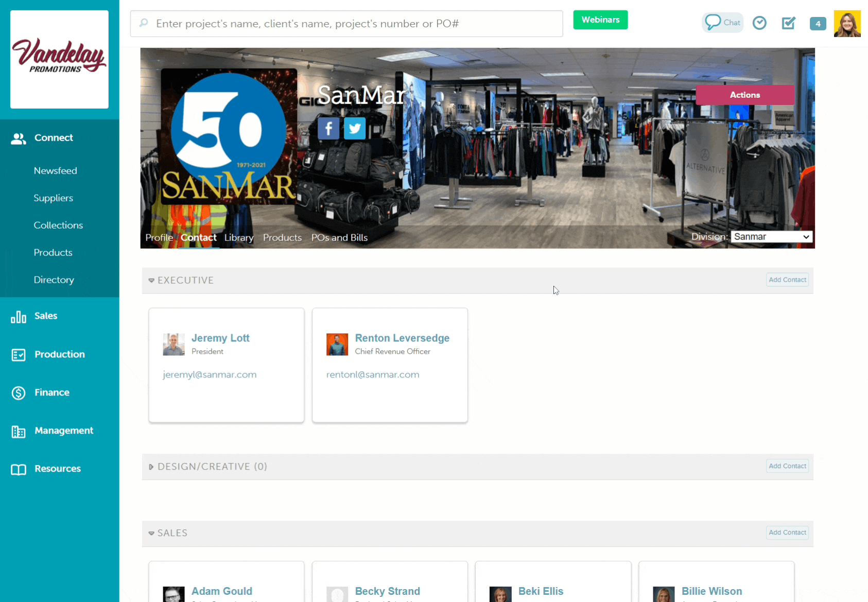Screen dimensions: 868x602
Task: Click the Sales bar chart icon
Action: [19, 317]
